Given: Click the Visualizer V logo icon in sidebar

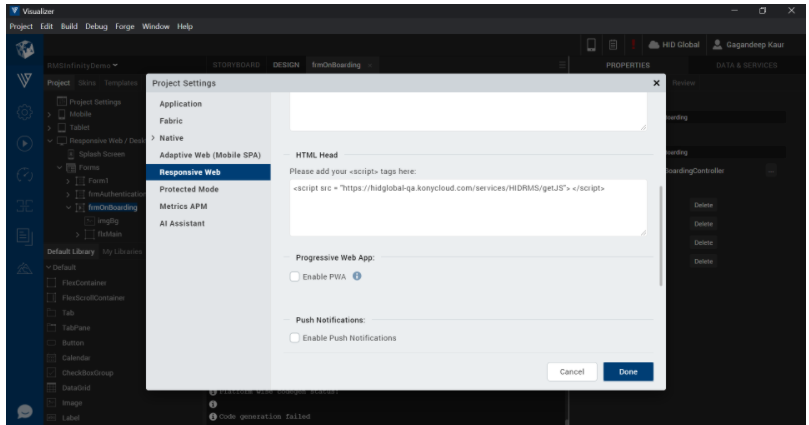Looking at the screenshot, I should tap(24, 80).
